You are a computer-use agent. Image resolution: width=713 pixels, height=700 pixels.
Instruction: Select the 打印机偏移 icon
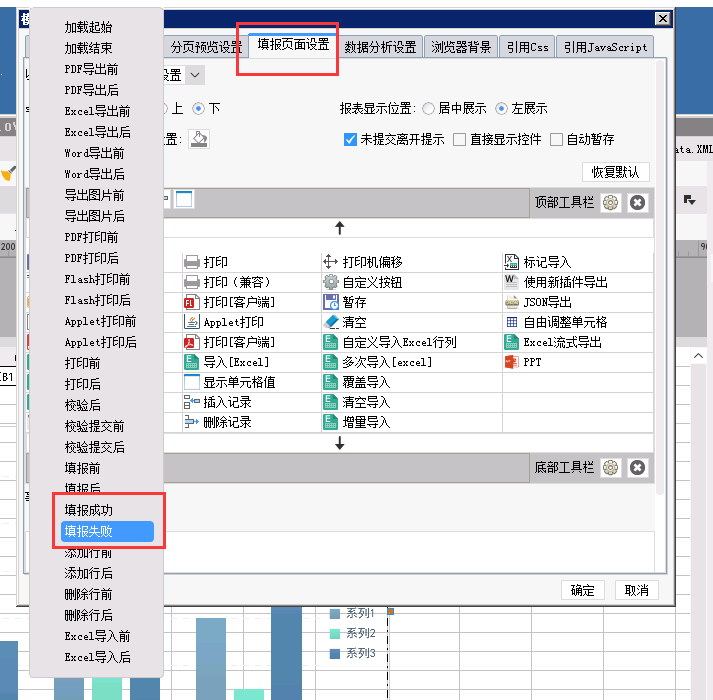click(x=331, y=262)
